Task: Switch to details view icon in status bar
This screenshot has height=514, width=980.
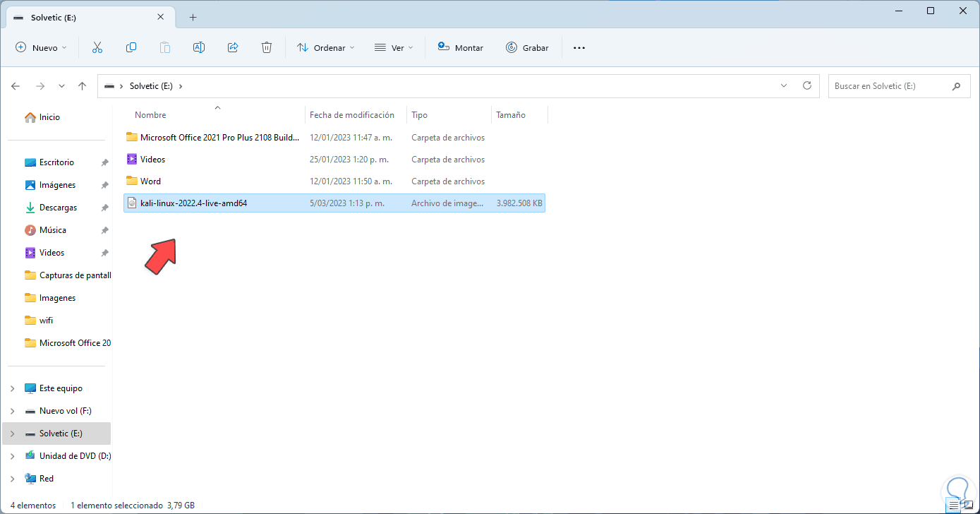Action: point(954,506)
